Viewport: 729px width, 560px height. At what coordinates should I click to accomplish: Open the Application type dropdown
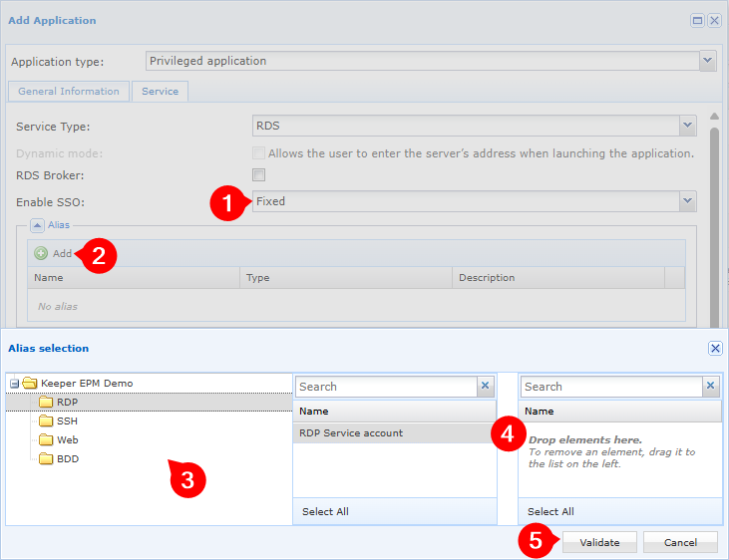(x=707, y=61)
